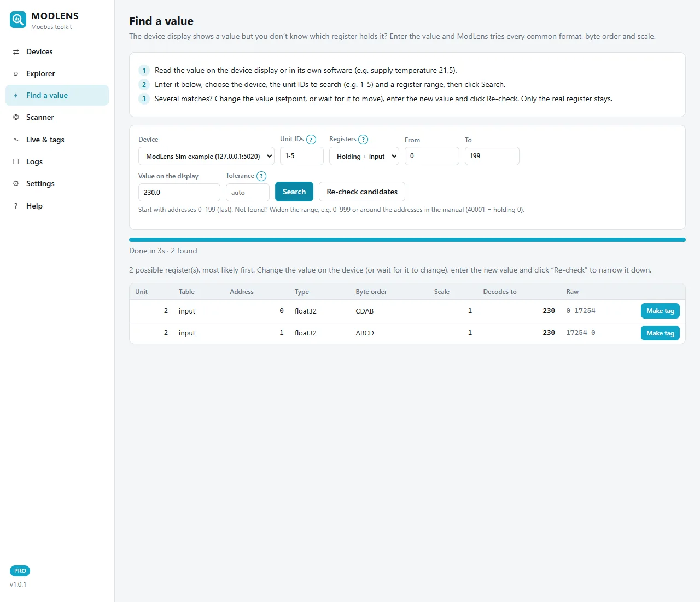700x602 pixels.
Task: Click the 'Done in 3s · 2 found' status
Action: [163, 251]
